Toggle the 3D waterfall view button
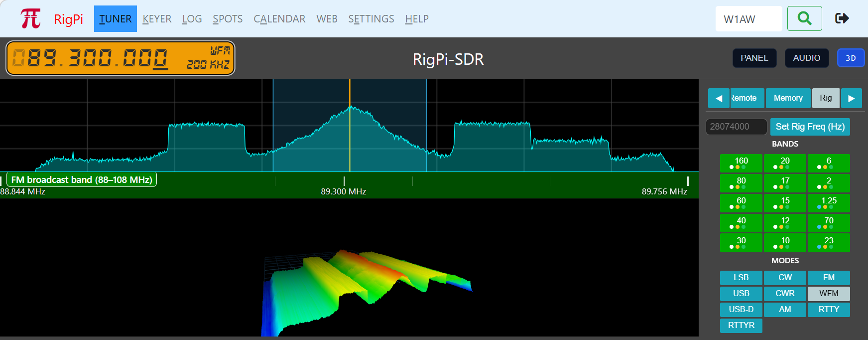The height and width of the screenshot is (340, 868). [x=851, y=58]
